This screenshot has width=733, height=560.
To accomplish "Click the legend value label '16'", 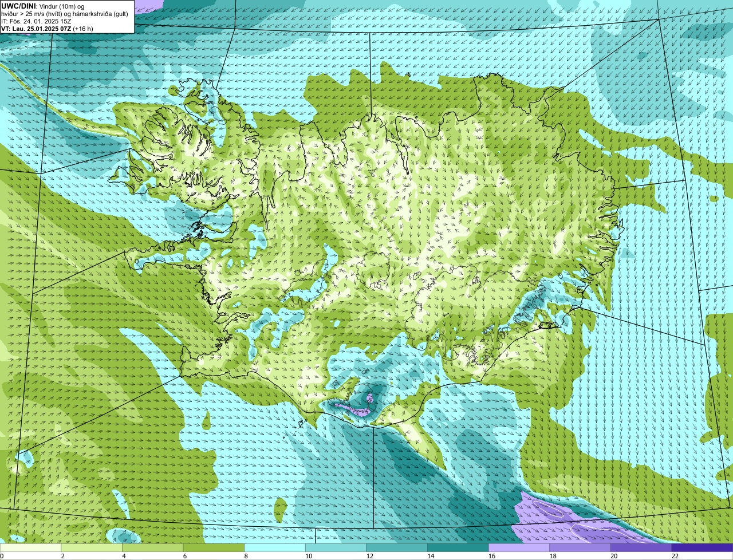I will (x=492, y=555).
